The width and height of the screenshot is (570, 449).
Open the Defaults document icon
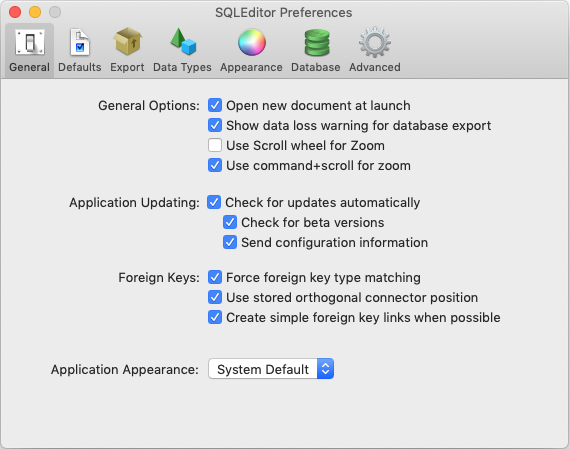coord(80,43)
